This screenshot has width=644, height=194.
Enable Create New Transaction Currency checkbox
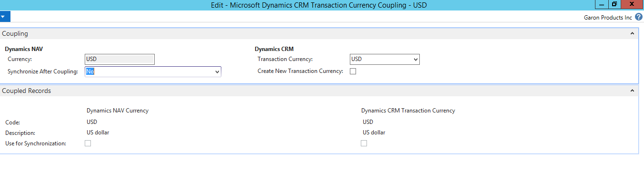(353, 71)
